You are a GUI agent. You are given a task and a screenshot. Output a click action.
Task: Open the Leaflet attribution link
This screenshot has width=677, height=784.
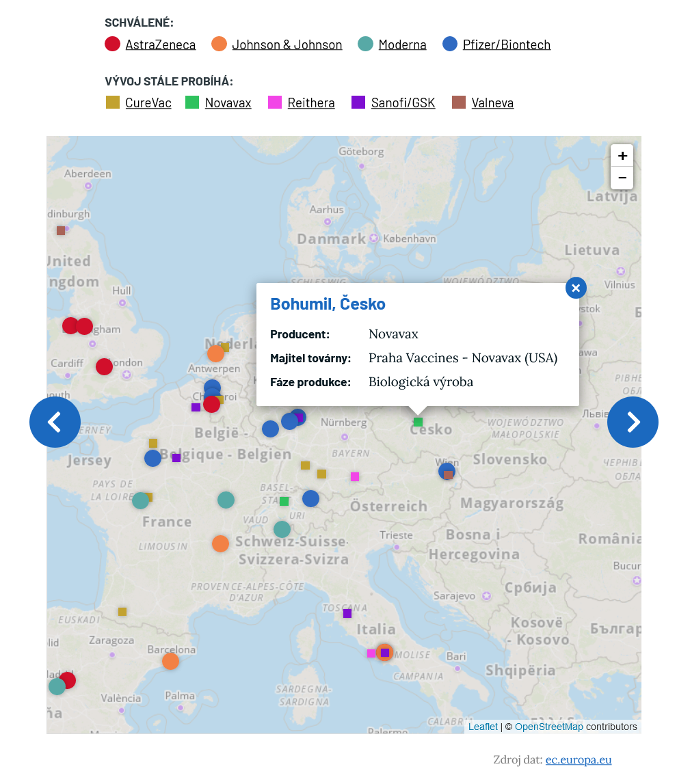483,727
